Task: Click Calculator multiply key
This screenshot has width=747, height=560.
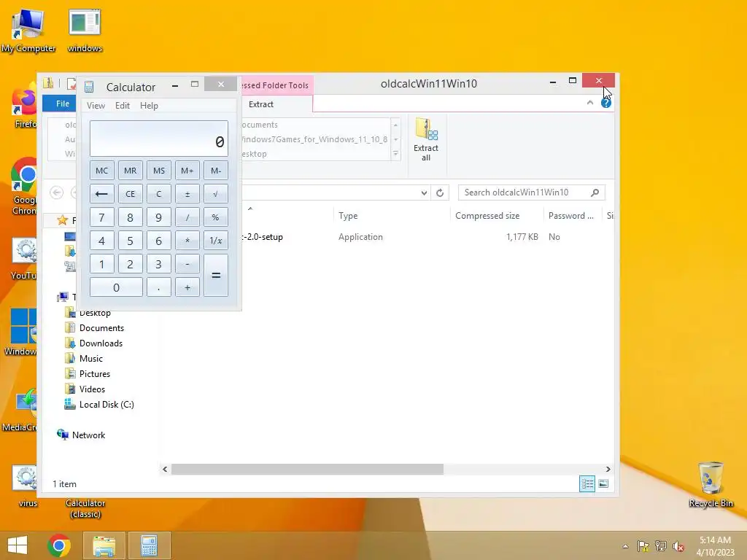Action: (187, 241)
